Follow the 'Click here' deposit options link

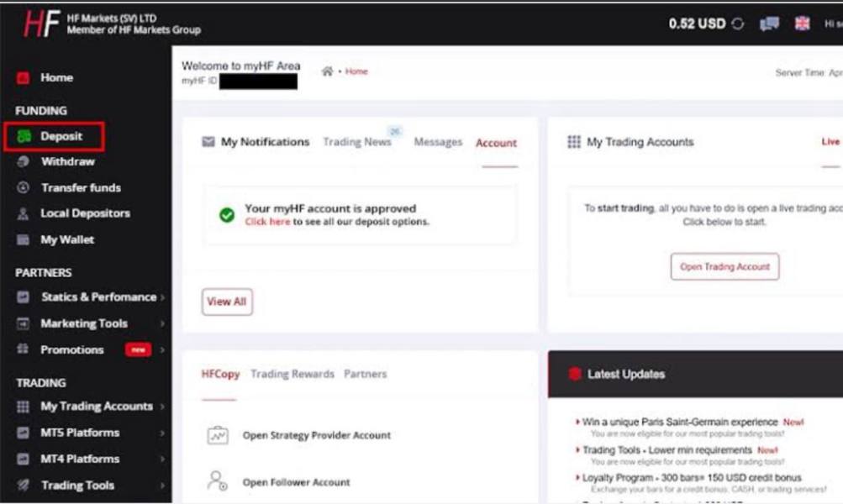coord(267,222)
